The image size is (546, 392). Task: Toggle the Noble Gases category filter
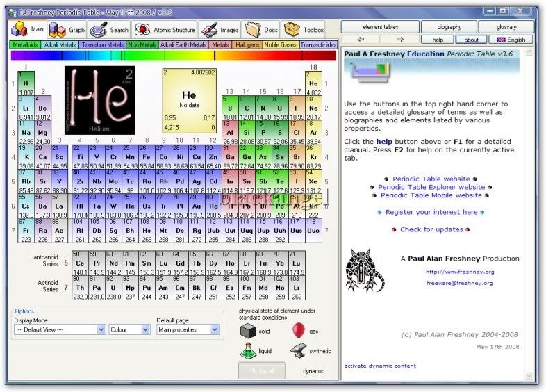tap(281, 45)
